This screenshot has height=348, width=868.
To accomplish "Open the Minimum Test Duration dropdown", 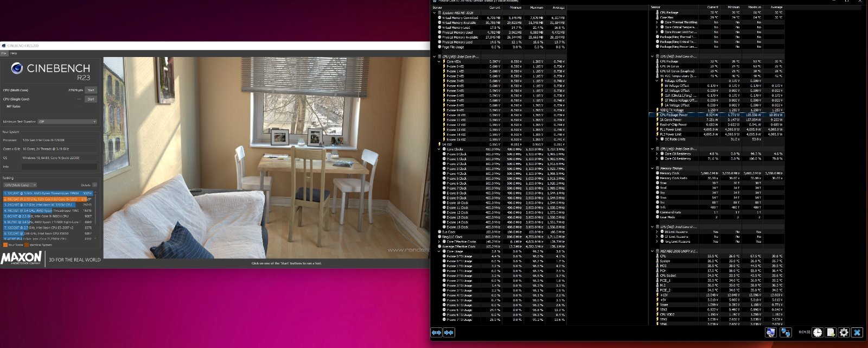I will [x=67, y=122].
